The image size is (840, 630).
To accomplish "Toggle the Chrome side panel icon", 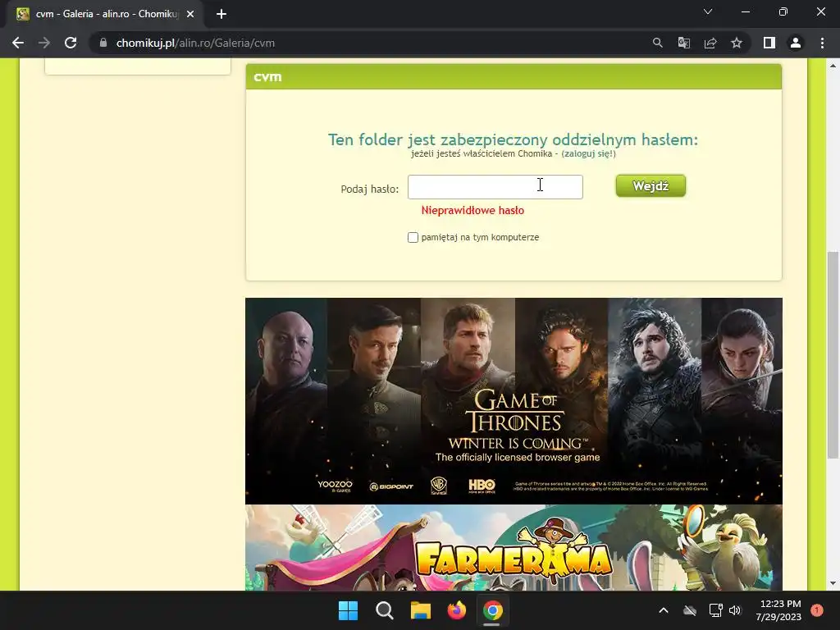I will pyautogui.click(x=769, y=43).
